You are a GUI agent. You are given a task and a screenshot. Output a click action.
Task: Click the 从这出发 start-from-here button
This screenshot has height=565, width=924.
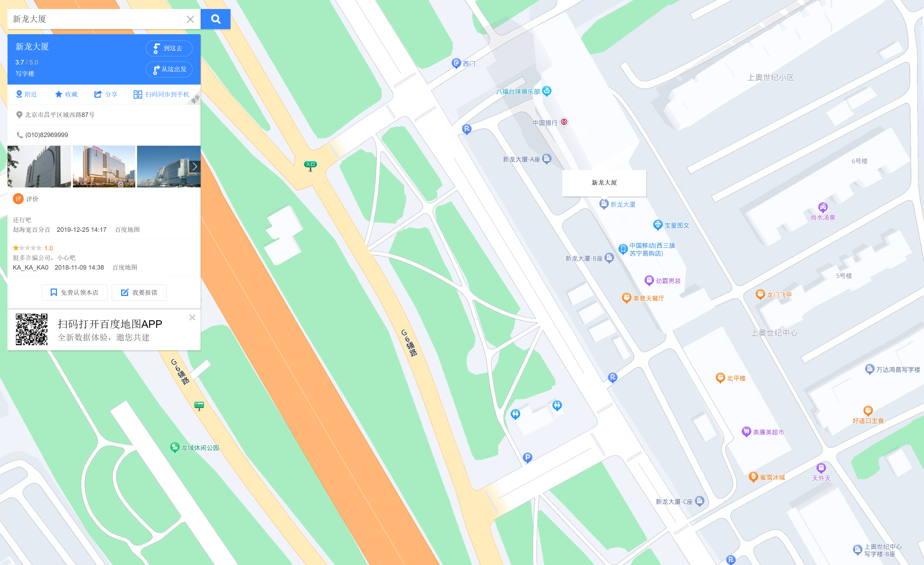169,69
